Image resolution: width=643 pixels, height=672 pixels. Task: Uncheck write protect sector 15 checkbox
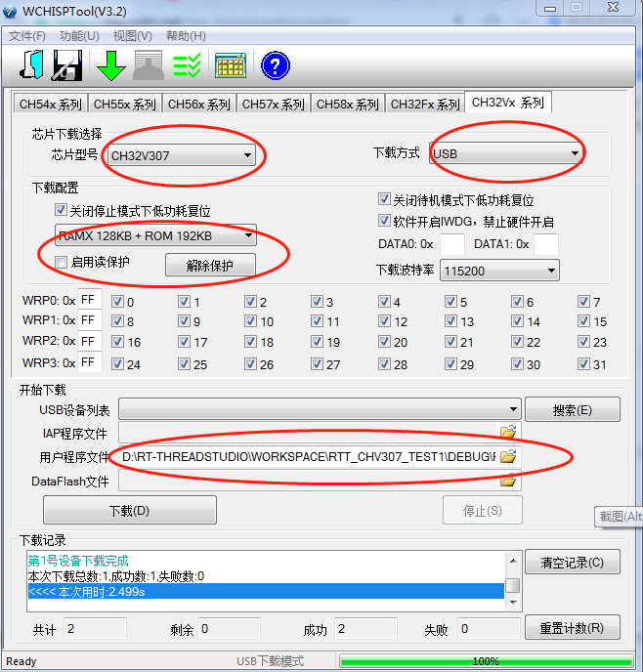583,321
